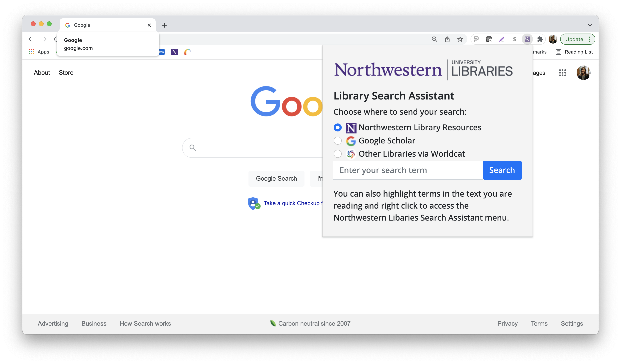The width and height of the screenshot is (621, 364).
Task: Open the Extensions puzzle-piece menu
Action: [540, 39]
